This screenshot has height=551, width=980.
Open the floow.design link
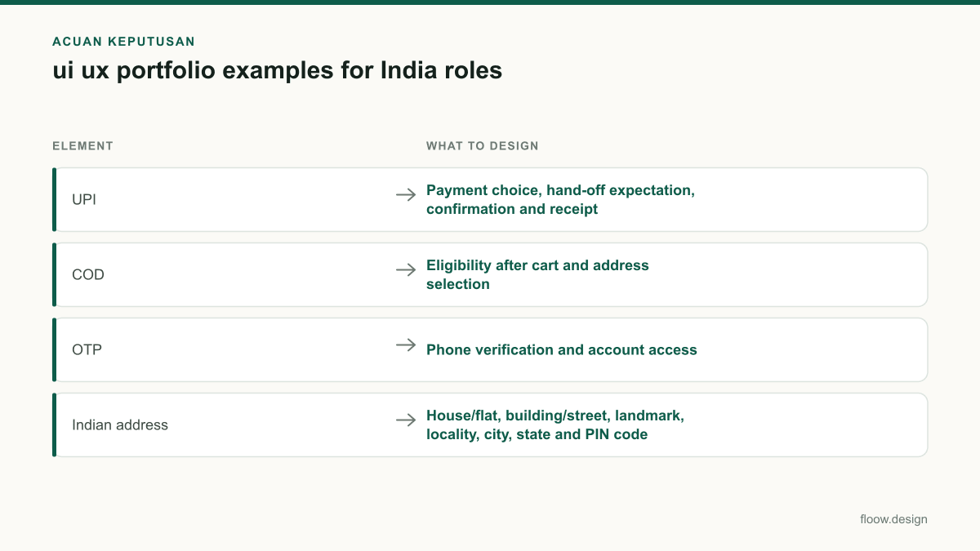pyautogui.click(x=893, y=519)
